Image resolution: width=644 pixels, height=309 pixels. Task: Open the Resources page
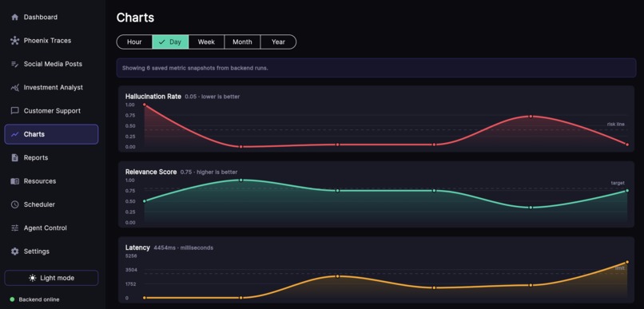(x=51, y=181)
